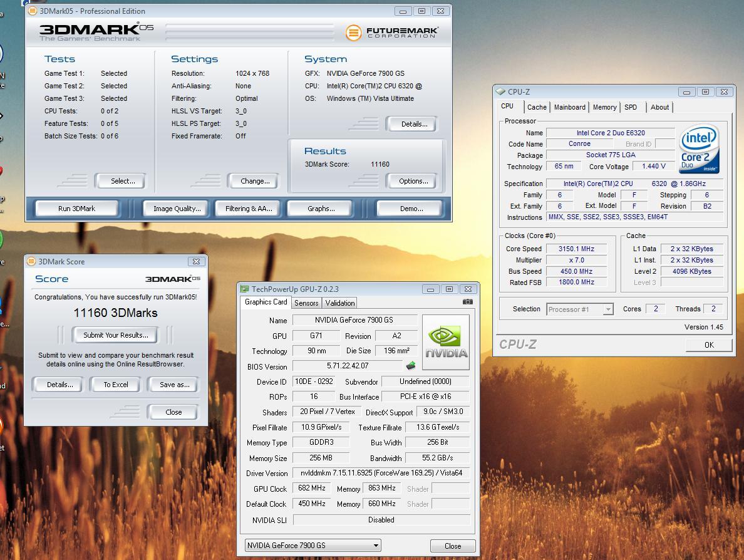Click the 11160 3DMarks score text

coord(115,313)
